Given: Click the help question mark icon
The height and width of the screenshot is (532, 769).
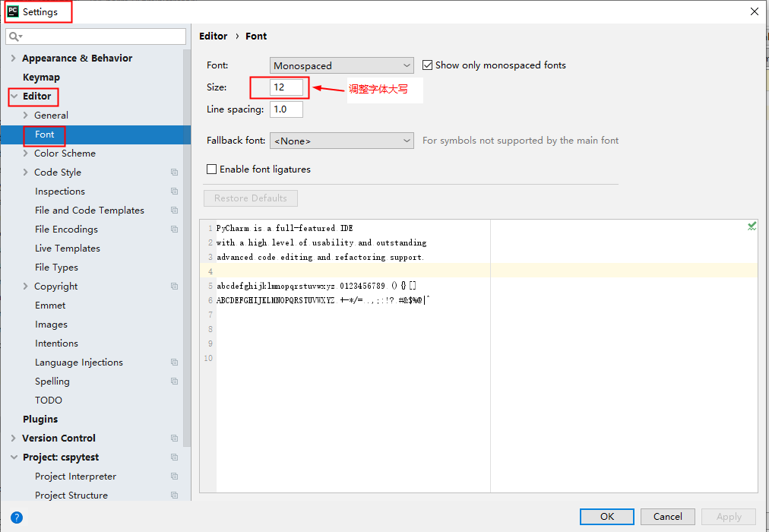Looking at the screenshot, I should tap(17, 518).
